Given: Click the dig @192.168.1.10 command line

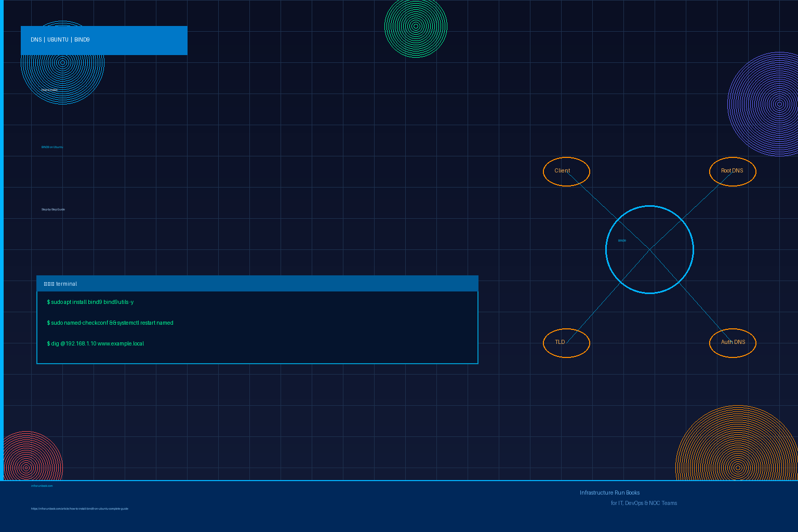Looking at the screenshot, I should [x=96, y=344].
